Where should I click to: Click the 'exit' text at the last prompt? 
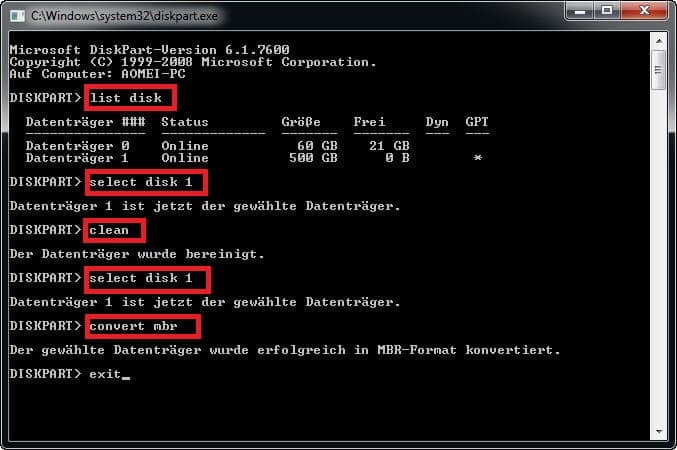(x=105, y=374)
